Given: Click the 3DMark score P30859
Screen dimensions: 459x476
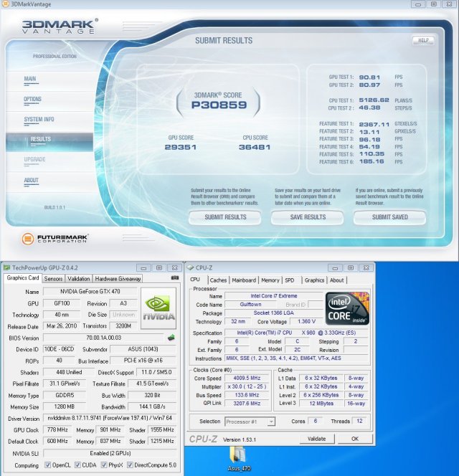Looking at the screenshot, I should click(219, 105).
